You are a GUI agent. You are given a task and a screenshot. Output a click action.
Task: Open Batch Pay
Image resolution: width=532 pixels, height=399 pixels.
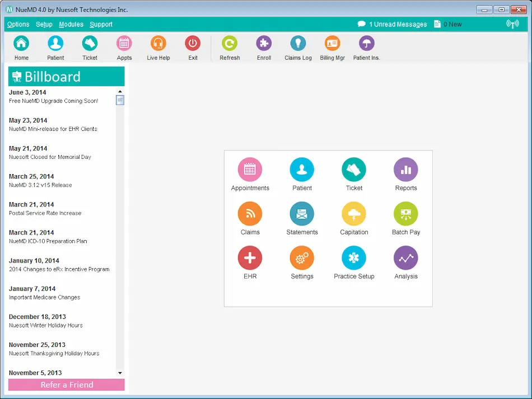(405, 214)
